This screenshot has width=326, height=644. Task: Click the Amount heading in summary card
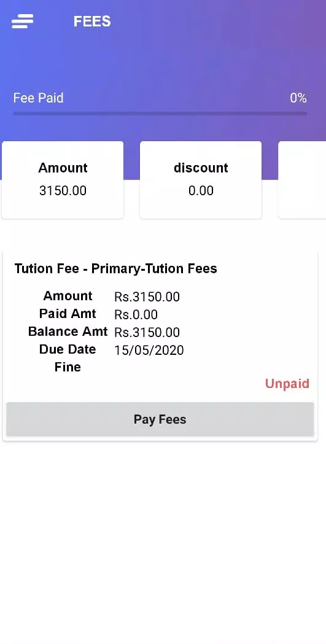(x=63, y=168)
